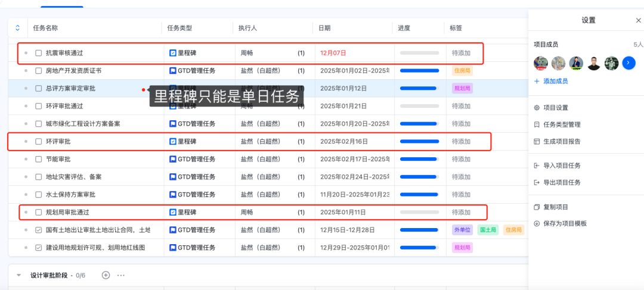Click the date 2025年02月16日
644x290 pixels.
point(344,142)
